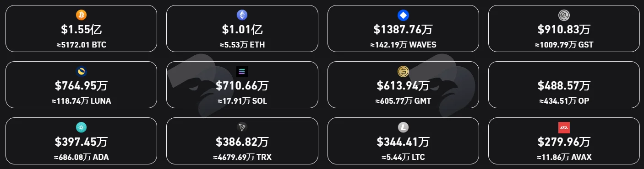Viewport: 644px width, 169px height.
Task: Open the $1.55亿 BTC card
Action: point(81,28)
